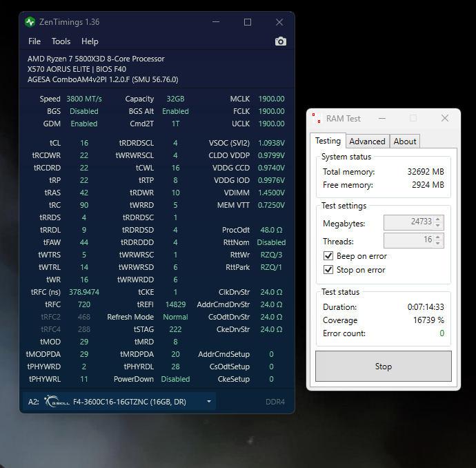Click the tREFI value 14829
Image resolution: width=476 pixels, height=468 pixels.
(x=175, y=304)
